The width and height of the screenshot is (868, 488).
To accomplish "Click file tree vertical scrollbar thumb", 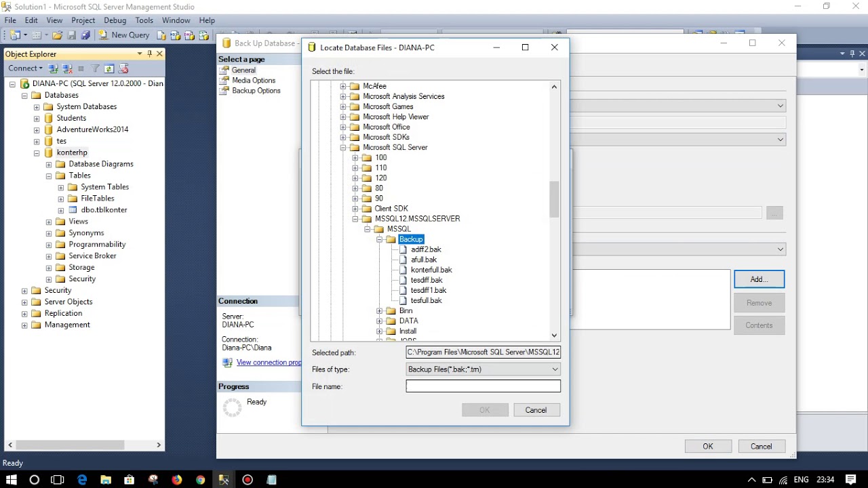I will [554, 199].
